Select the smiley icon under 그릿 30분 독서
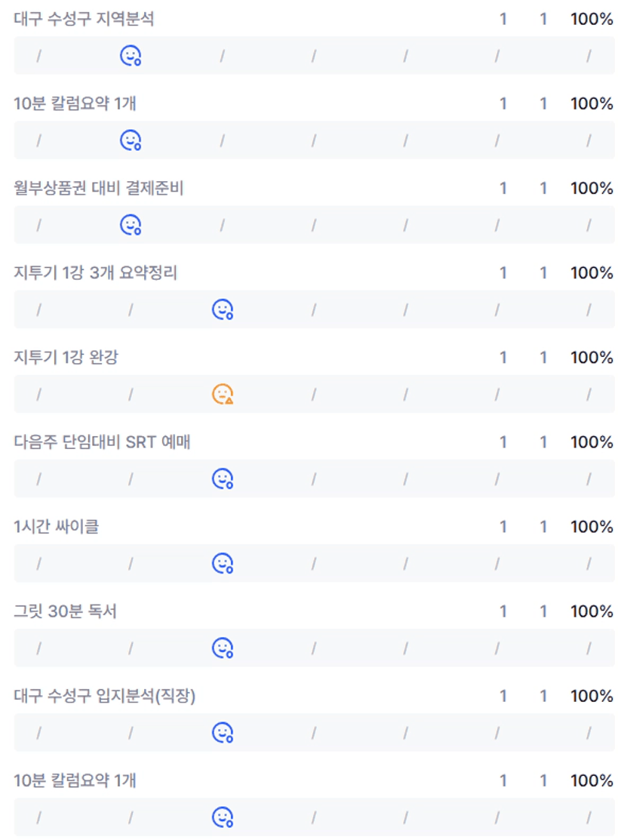 click(x=223, y=648)
